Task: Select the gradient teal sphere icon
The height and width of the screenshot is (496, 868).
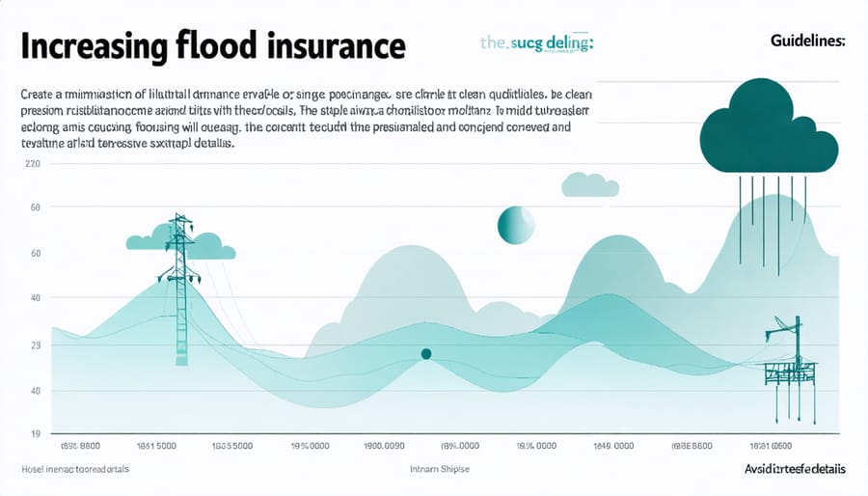Action: [515, 225]
